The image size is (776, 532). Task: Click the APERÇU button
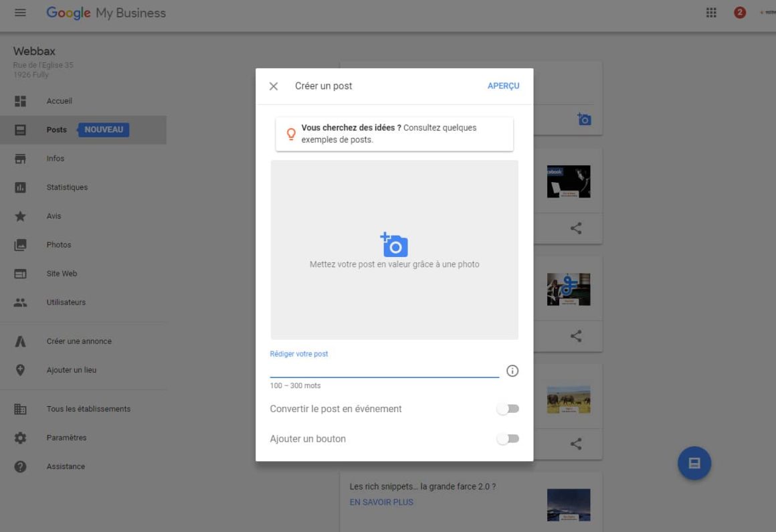pyautogui.click(x=503, y=86)
